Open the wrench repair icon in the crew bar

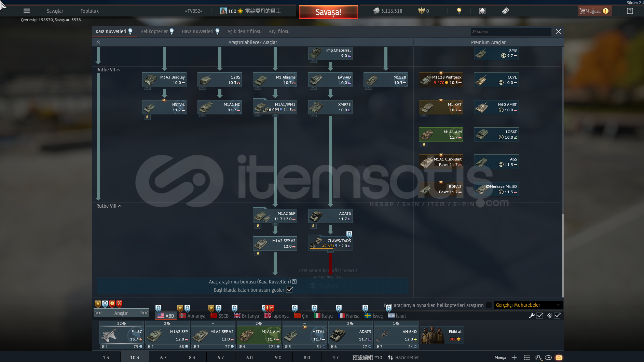pos(532,316)
